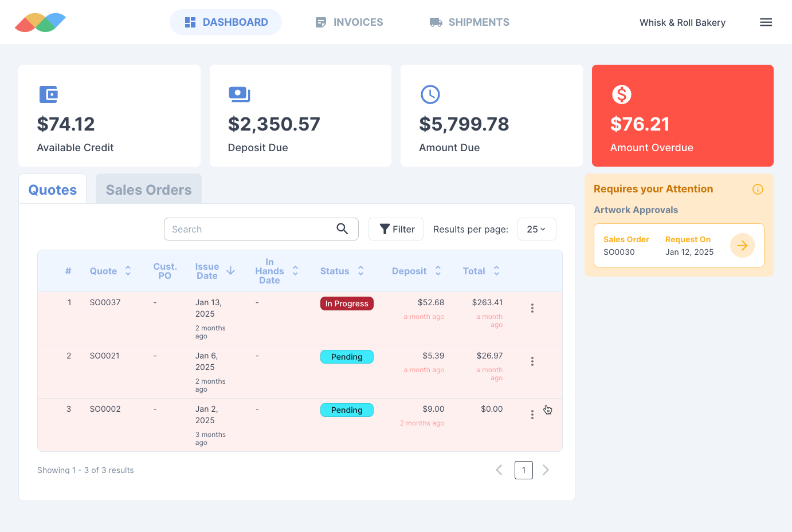
Task: Navigate to Shipments
Action: [469, 22]
